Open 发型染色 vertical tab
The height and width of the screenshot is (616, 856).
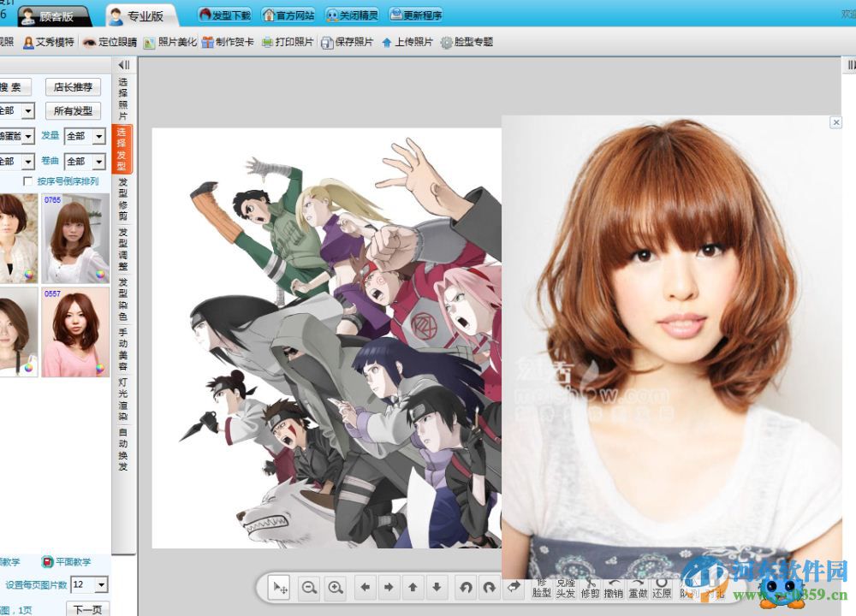[x=122, y=299]
